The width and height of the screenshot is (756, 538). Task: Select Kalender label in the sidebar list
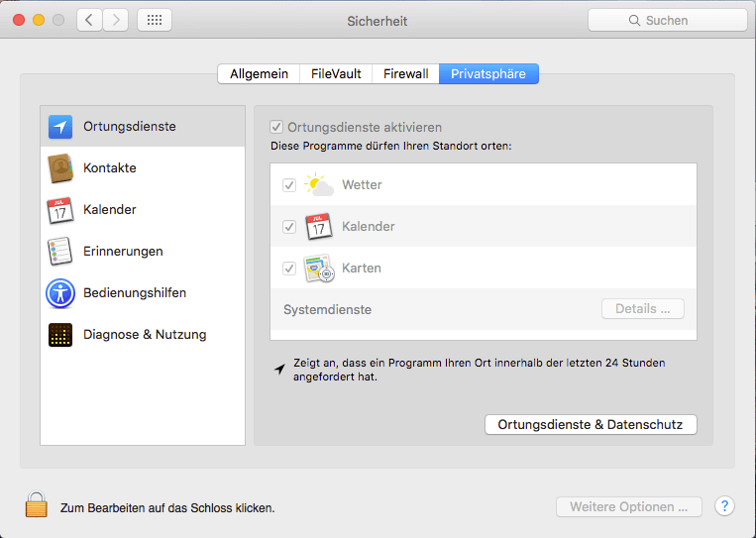tap(110, 210)
